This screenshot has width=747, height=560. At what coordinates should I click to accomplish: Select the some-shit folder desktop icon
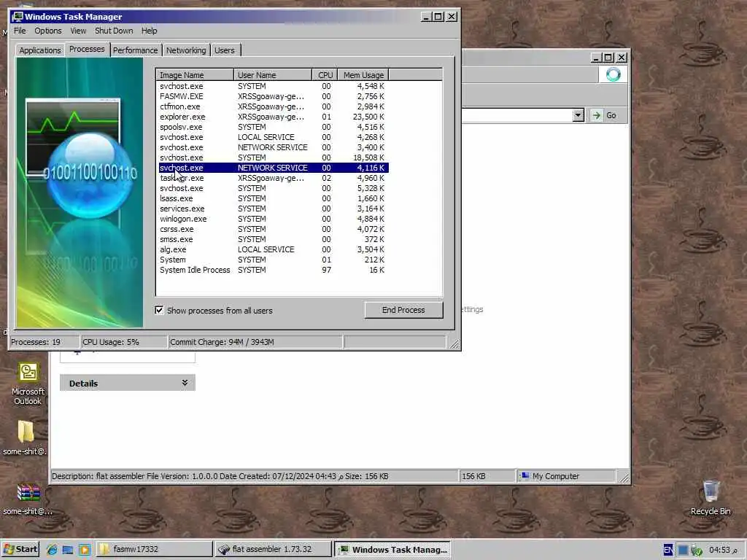tap(25, 437)
